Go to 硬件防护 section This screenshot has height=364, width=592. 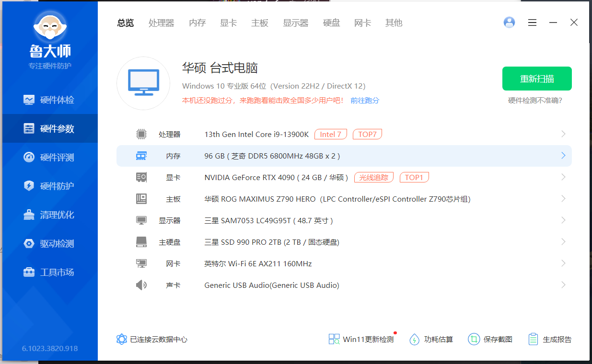tap(50, 186)
